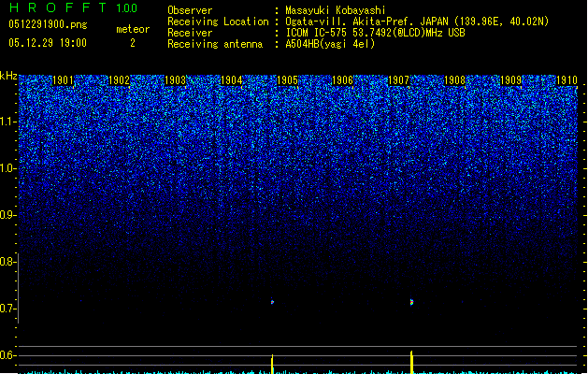Click the time marker 1906

(x=343, y=79)
